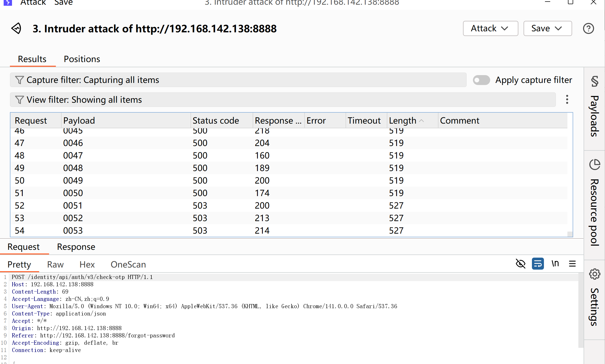Image resolution: width=605 pixels, height=364 pixels.
Task: Expand the Attack dropdown button
Action: 490,28
